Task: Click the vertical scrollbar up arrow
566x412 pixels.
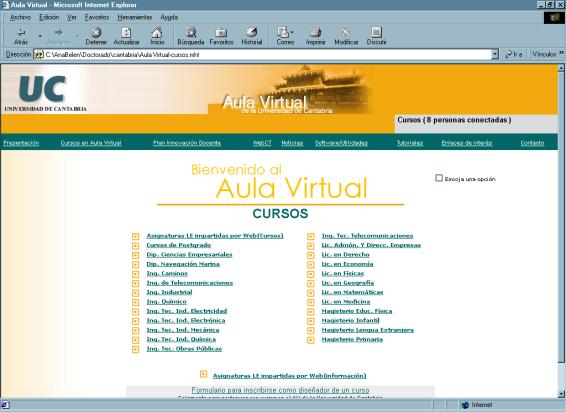Action: (561, 68)
